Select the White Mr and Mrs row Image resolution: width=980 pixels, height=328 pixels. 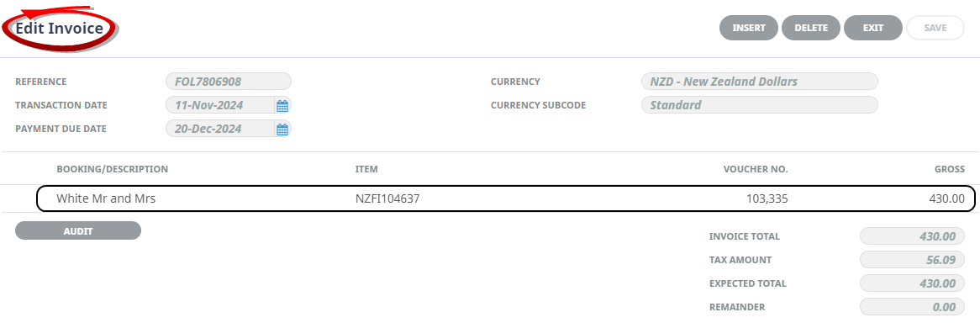(506, 199)
